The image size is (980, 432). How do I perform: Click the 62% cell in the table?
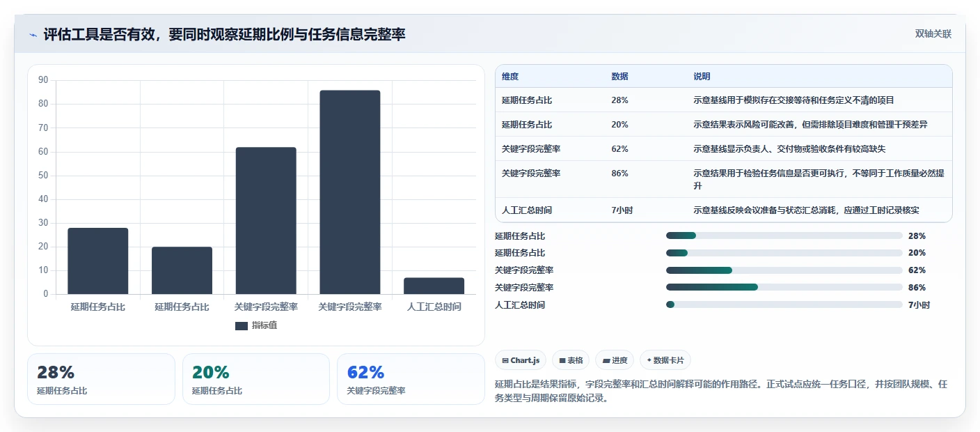pos(619,149)
